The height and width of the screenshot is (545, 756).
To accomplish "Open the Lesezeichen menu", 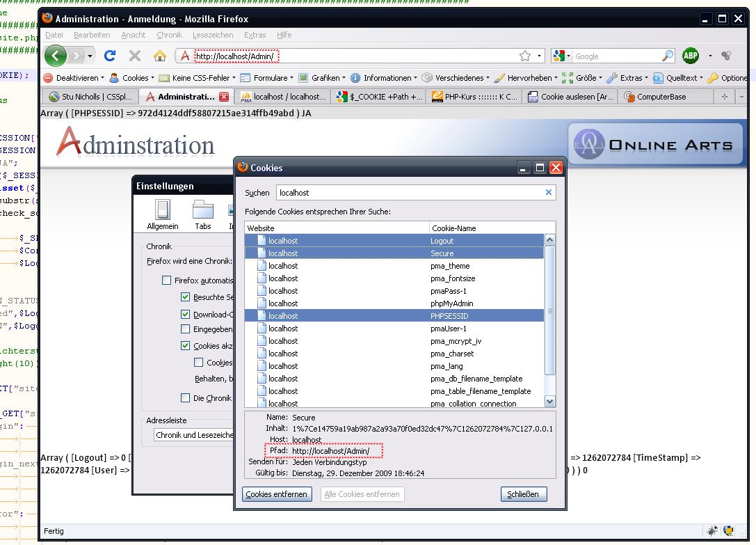I will click(x=213, y=35).
